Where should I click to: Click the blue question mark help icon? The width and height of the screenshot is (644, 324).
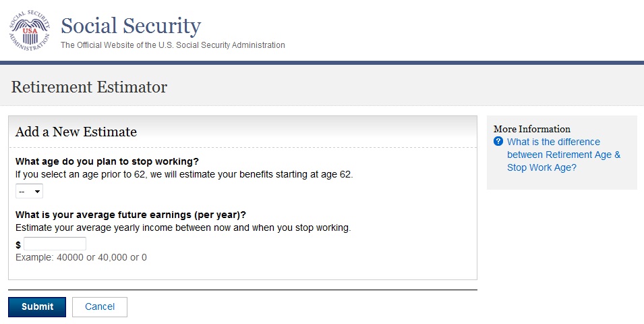click(x=498, y=142)
